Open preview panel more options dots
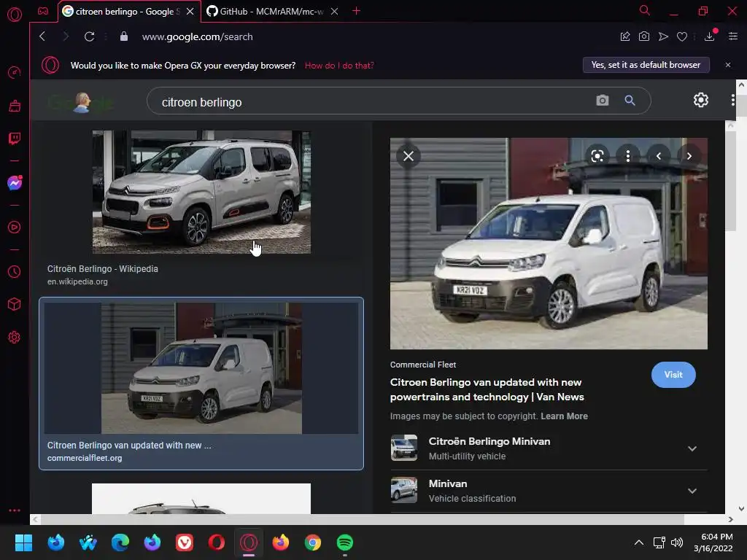The width and height of the screenshot is (747, 560). tap(628, 156)
